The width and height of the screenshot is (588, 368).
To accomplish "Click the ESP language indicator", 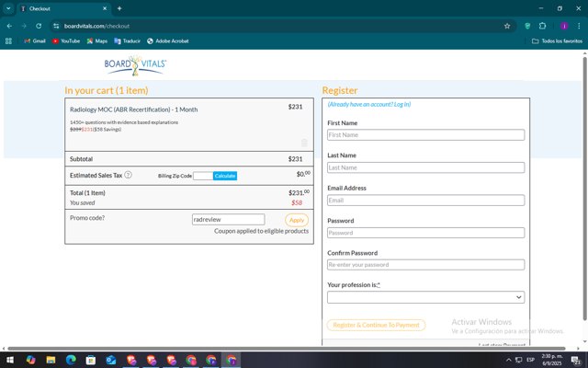I will pyautogui.click(x=530, y=360).
